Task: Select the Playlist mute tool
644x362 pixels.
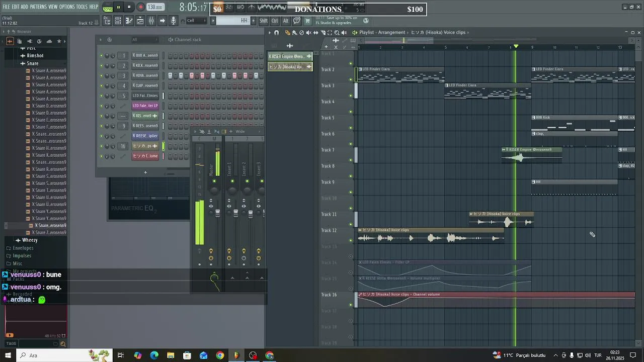Action: (x=308, y=33)
